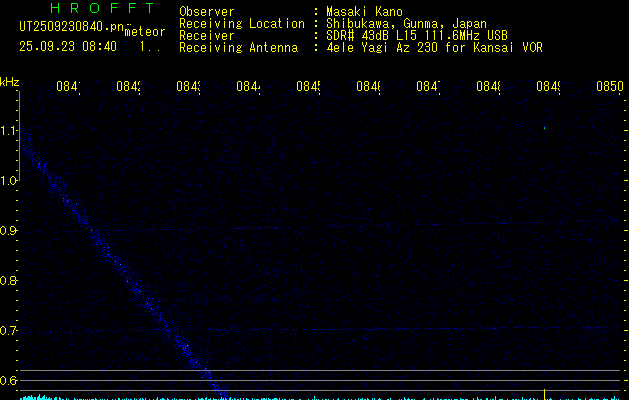Click the first 084 time axis marker
Screen dimensions: 629x400
click(x=67, y=87)
